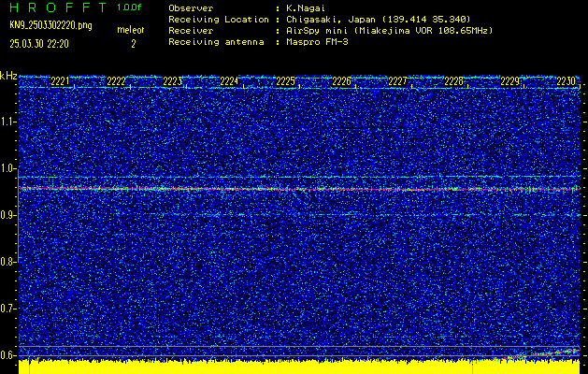The image size is (588, 374).
Task: Click the 0.9 kHz axis label
Action: (8, 215)
